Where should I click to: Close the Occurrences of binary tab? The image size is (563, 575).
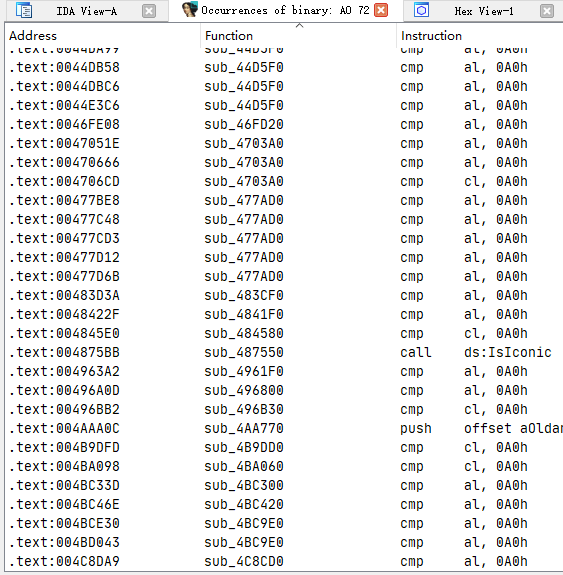381,10
